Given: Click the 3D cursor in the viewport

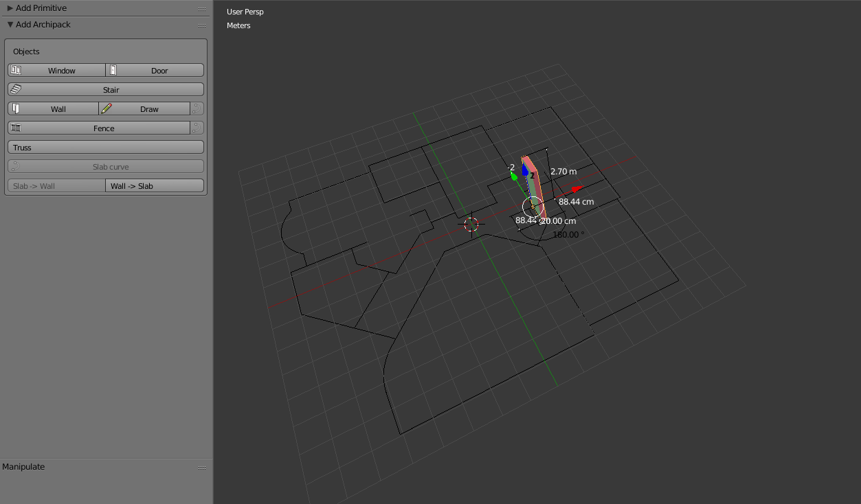Looking at the screenshot, I should click(471, 224).
